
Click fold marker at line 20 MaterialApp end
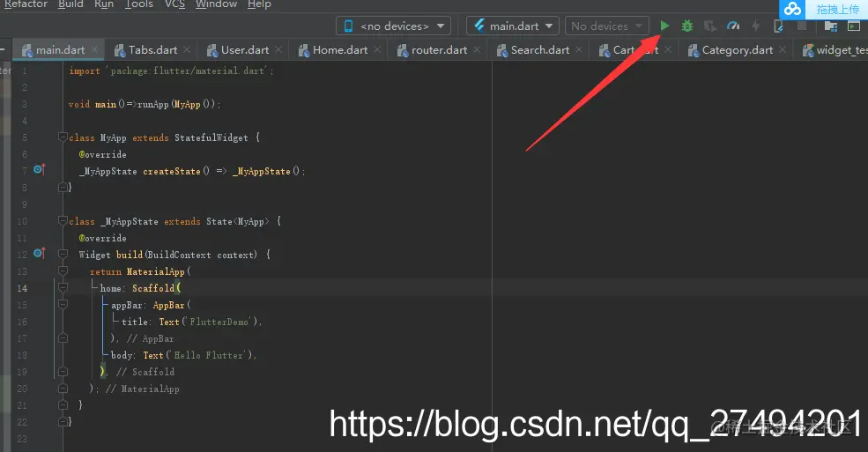coord(63,389)
